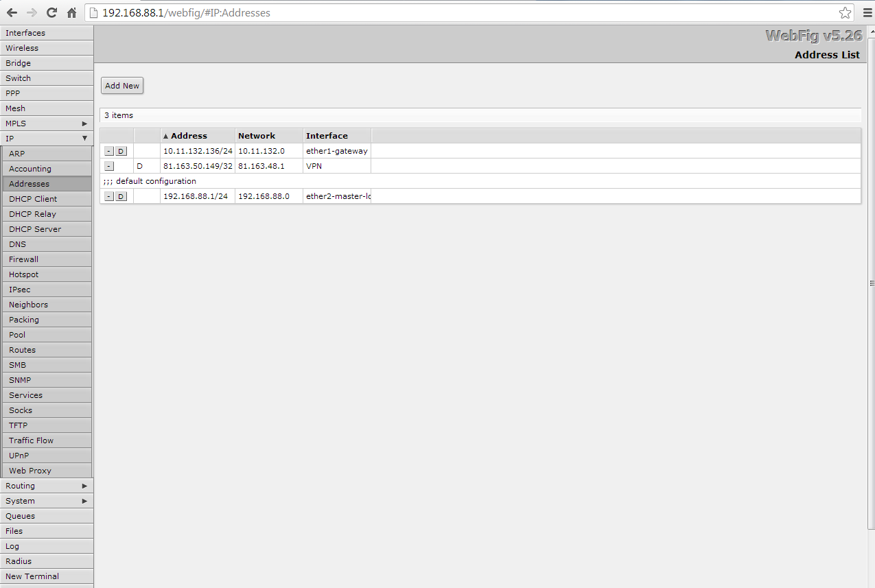The width and height of the screenshot is (875, 588).
Task: Open the 81.163.50.149/32 address entry
Action: tap(198, 166)
